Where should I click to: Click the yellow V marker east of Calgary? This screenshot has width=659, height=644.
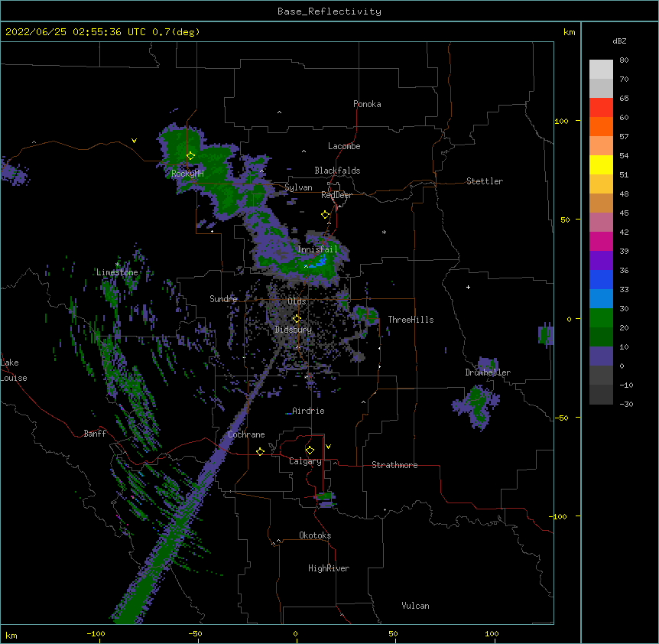328,447
